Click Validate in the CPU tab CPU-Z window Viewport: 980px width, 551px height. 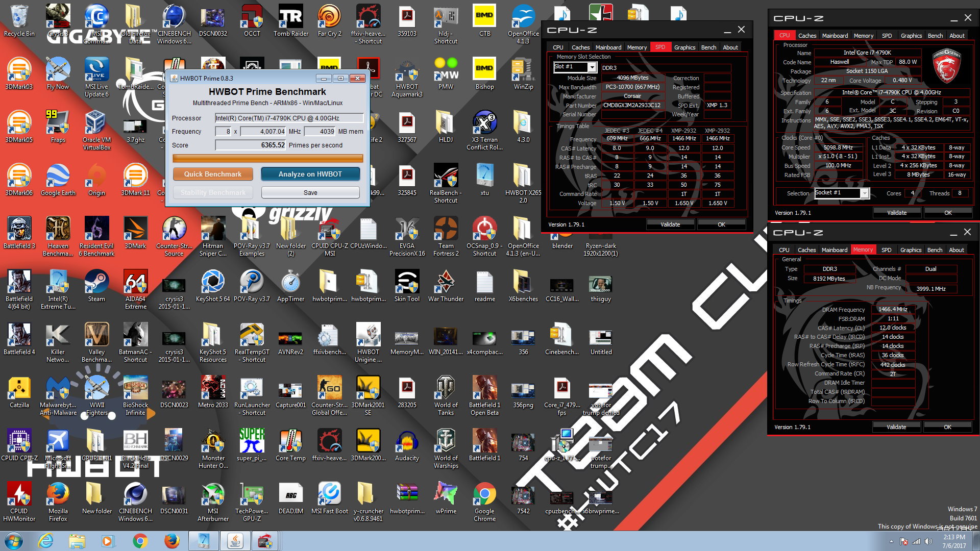click(x=897, y=213)
